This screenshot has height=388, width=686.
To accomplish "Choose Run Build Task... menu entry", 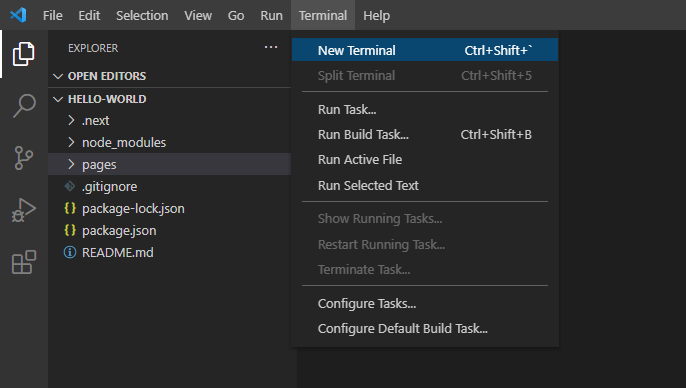I will [425, 134].
